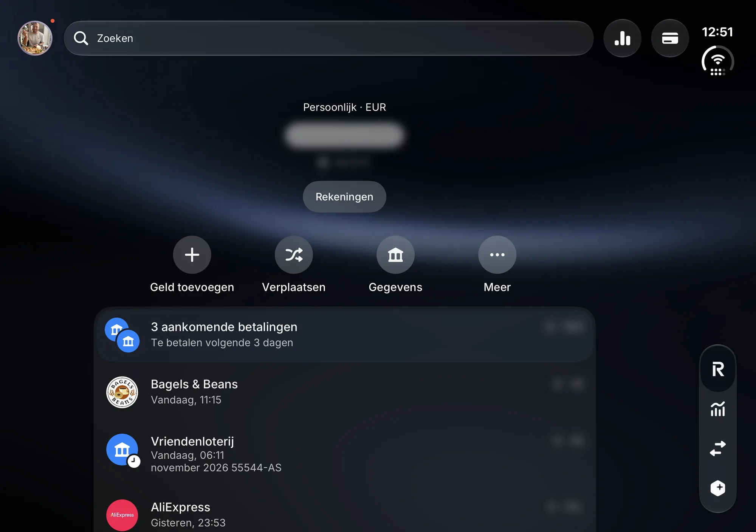This screenshot has height=532, width=756.
Task: Open the profile avatar picture
Action: coord(35,38)
